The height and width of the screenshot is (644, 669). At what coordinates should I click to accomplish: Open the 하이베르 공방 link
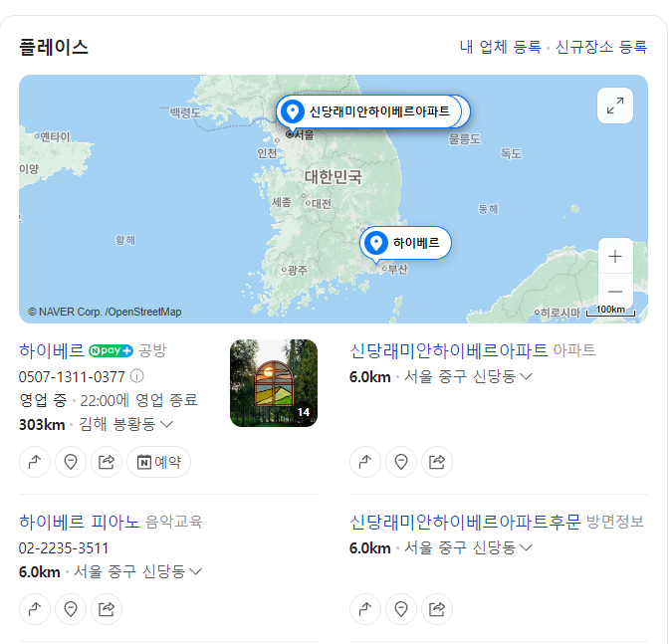pos(51,350)
